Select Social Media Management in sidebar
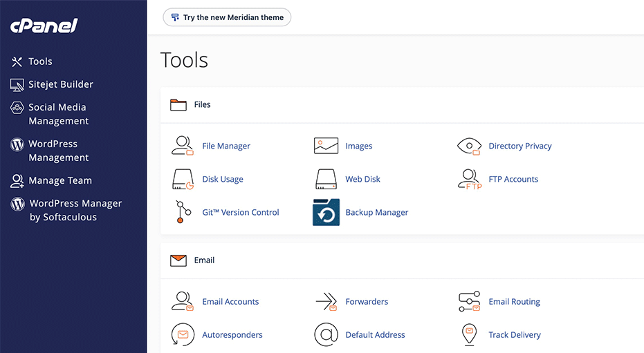Image resolution: width=644 pixels, height=353 pixels. [58, 114]
